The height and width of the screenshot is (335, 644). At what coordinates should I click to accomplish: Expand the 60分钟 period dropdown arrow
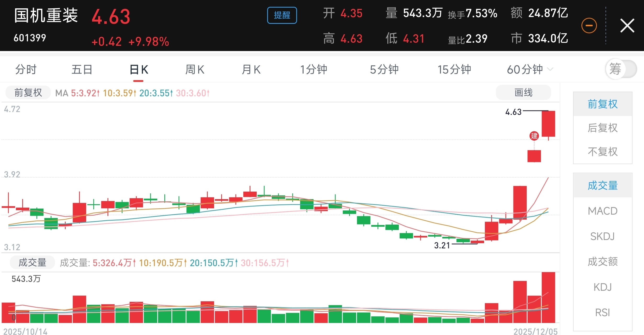pos(550,69)
